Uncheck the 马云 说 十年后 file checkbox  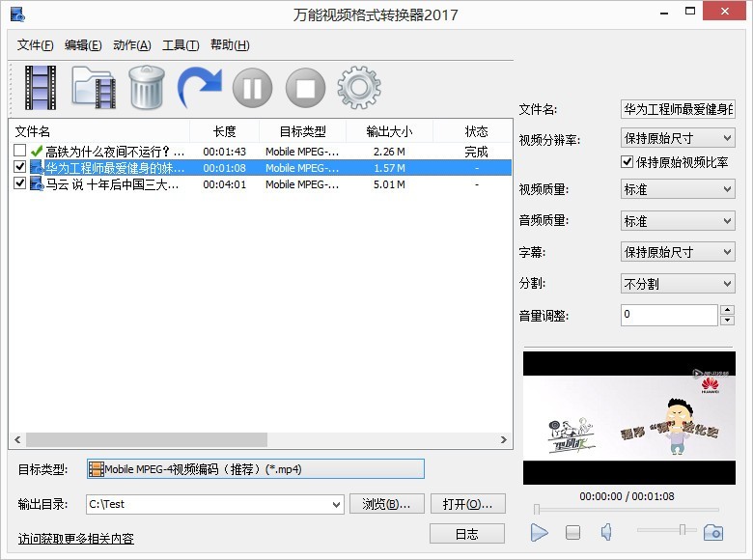[19, 183]
